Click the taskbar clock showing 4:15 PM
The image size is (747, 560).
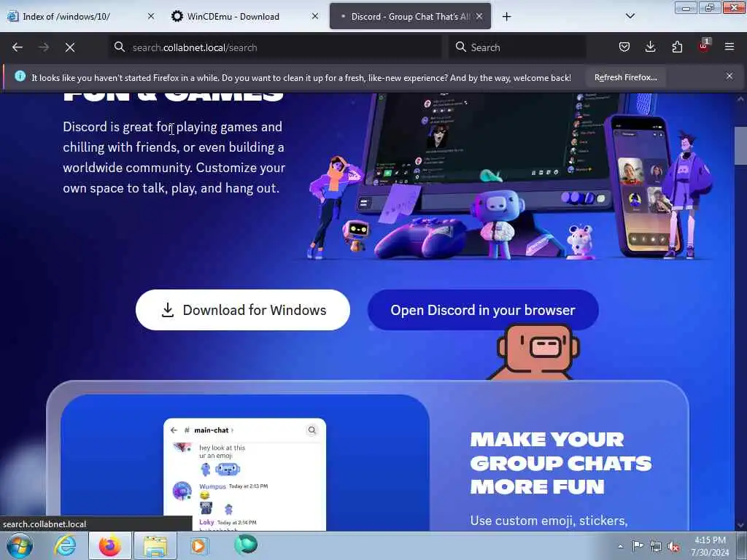point(710,546)
